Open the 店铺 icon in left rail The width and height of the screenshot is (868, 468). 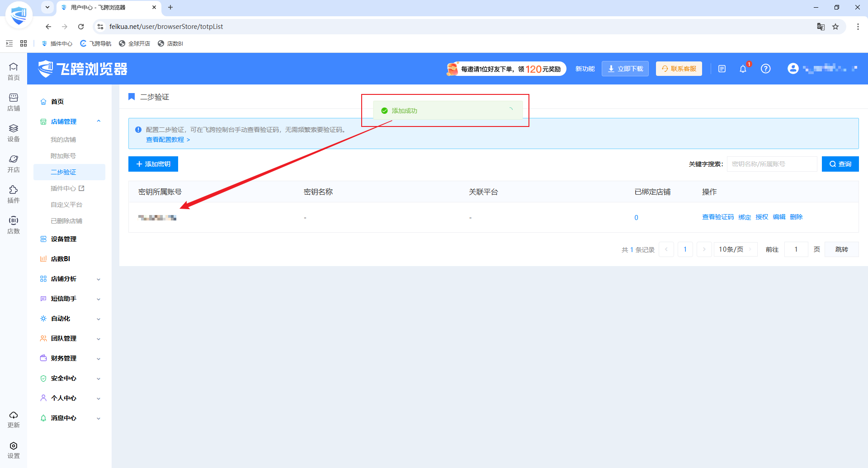point(14,102)
